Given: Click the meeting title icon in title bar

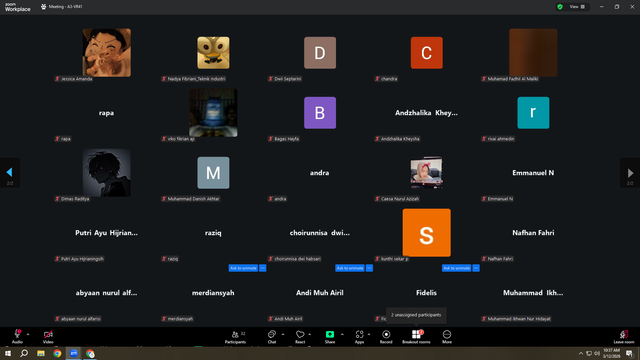Looking at the screenshot, I should point(43,7).
